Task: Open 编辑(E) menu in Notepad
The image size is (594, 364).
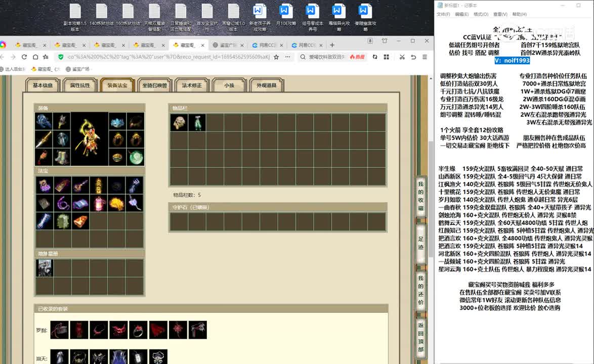Action: 461,14
